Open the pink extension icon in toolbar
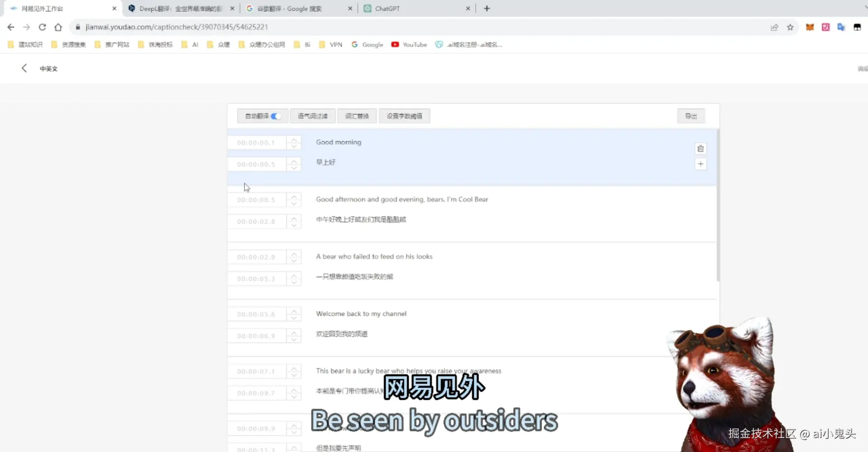This screenshot has height=452, width=868. click(x=826, y=27)
